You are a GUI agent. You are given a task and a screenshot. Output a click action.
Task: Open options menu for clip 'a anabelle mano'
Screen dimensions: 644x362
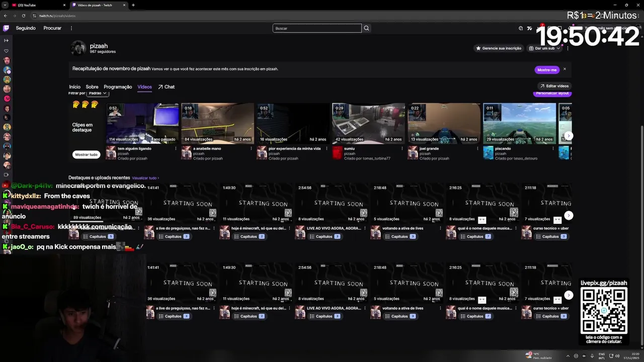251,149
